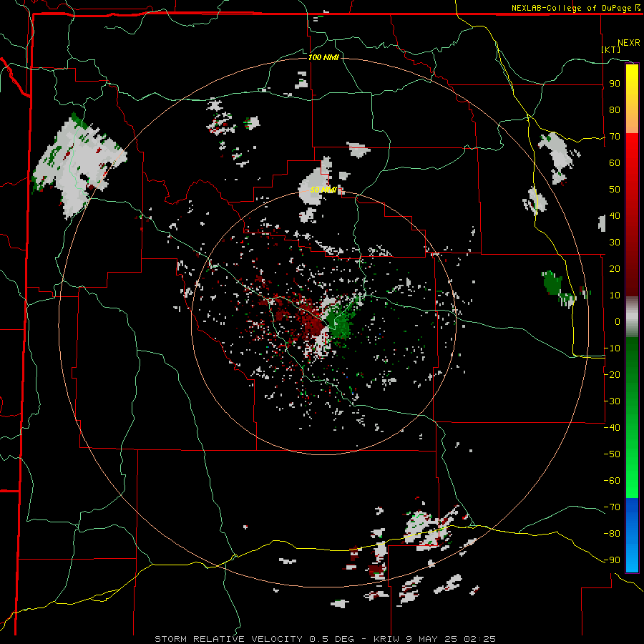The image size is (644, 644).
Task: Click the KRIW radar site identifier
Action: [x=386, y=639]
